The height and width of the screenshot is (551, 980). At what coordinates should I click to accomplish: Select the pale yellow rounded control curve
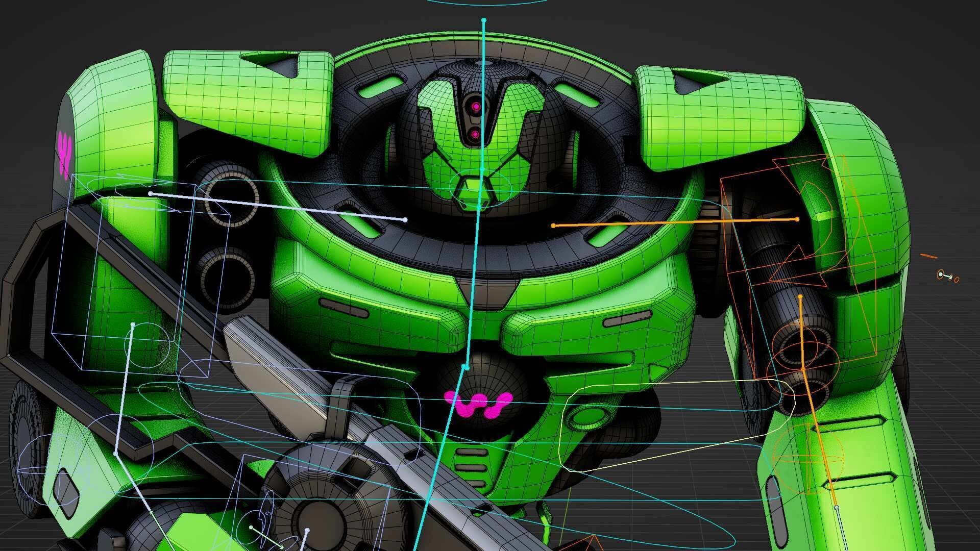pyautogui.click(x=677, y=425)
